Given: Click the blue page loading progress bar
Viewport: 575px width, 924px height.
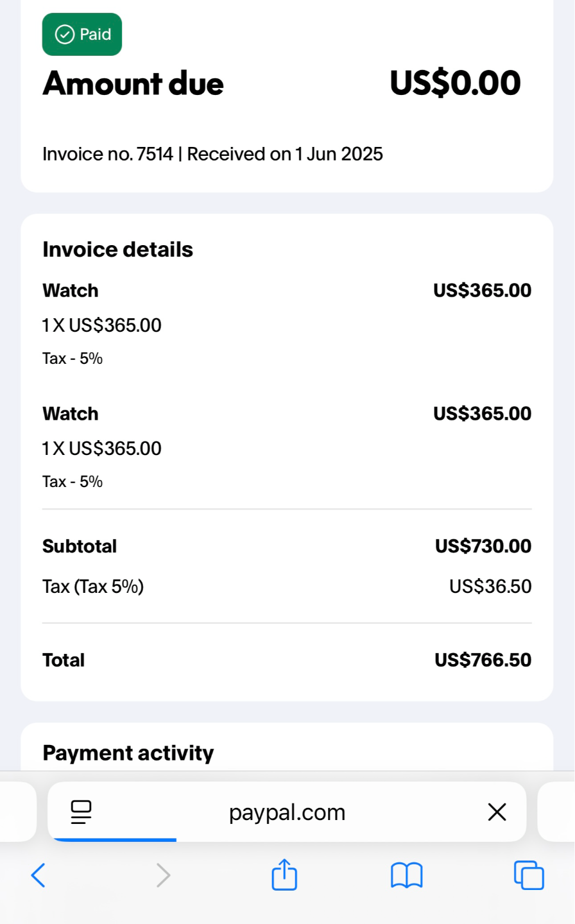Looking at the screenshot, I should coord(112,839).
